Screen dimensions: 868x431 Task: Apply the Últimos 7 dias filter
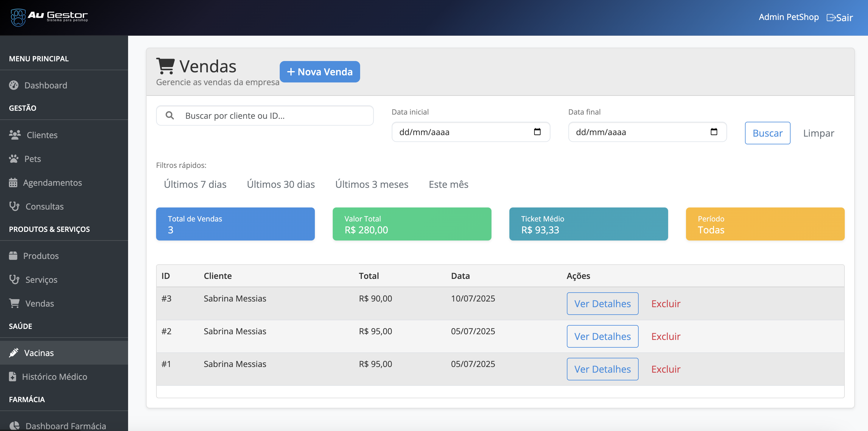[195, 184]
